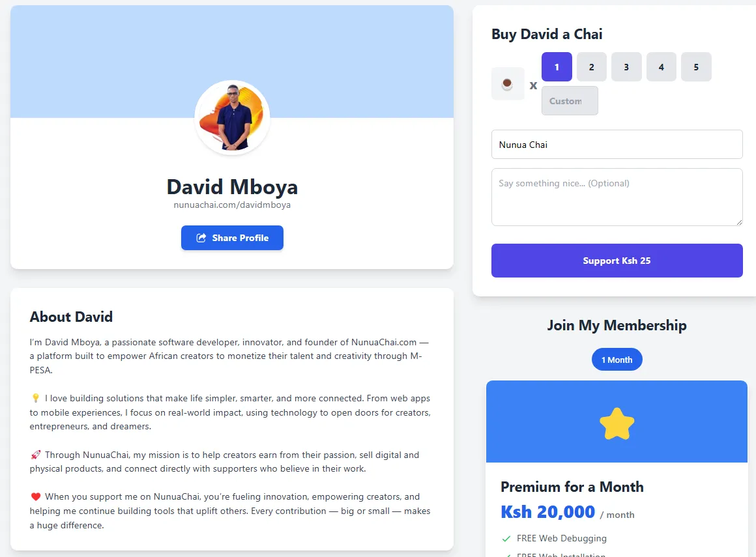756x557 pixels.
Task: Select quantity 2 chai
Action: pyautogui.click(x=591, y=67)
